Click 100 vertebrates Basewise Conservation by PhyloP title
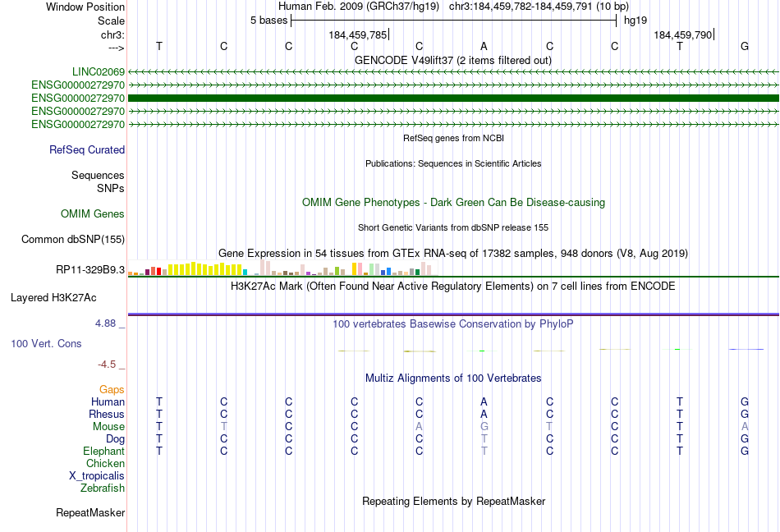The image size is (780, 532). click(453, 324)
